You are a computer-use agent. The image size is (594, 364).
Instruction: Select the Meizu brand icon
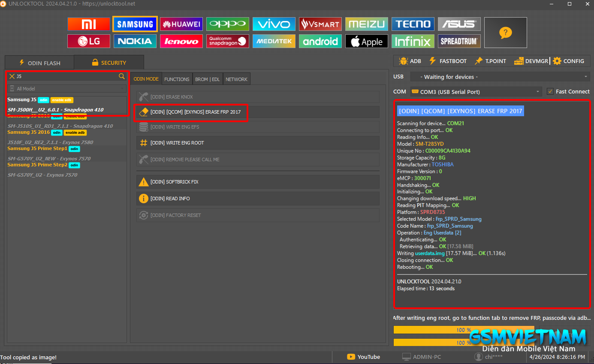[367, 24]
